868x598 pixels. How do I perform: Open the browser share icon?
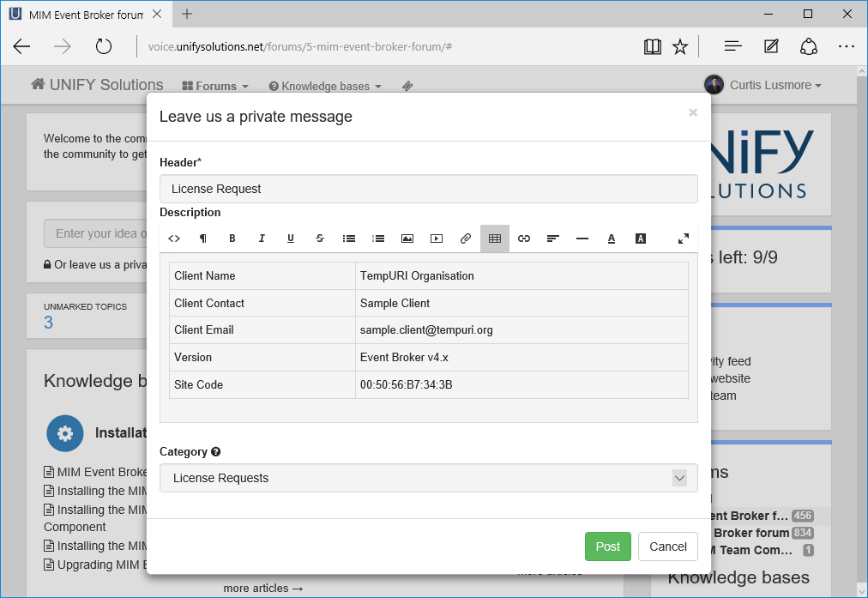(x=809, y=46)
